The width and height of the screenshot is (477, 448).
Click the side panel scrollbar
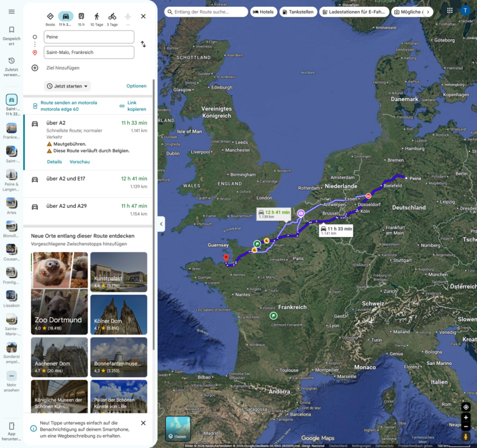pos(153,214)
